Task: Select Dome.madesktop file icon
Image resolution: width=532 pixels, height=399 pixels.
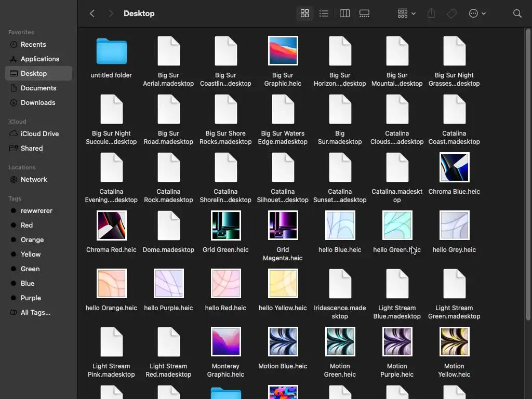Action: coord(169,225)
